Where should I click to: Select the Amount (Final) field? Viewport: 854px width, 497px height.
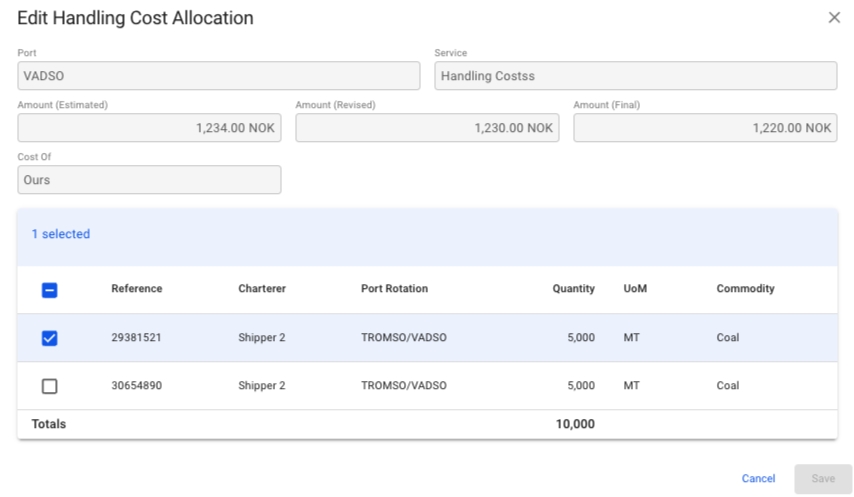coord(704,128)
